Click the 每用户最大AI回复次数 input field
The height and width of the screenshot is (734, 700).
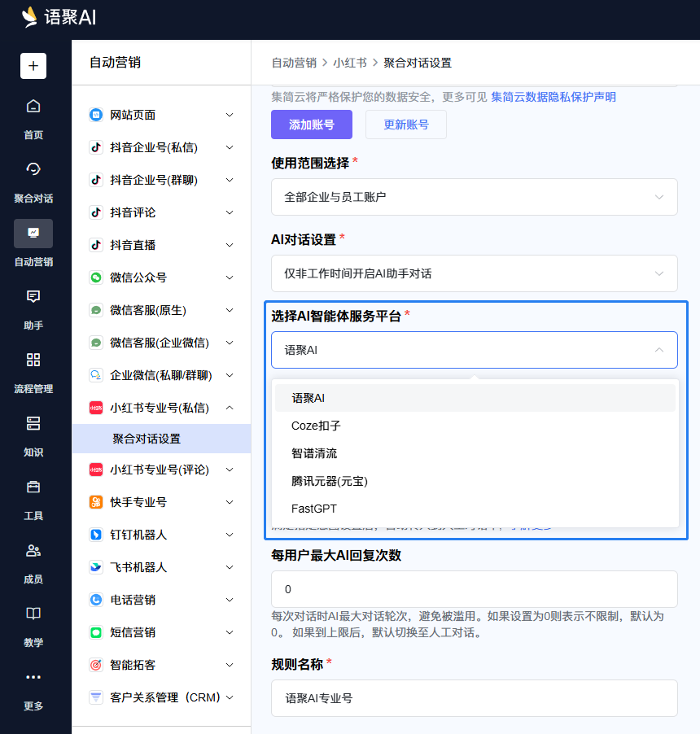click(475, 589)
